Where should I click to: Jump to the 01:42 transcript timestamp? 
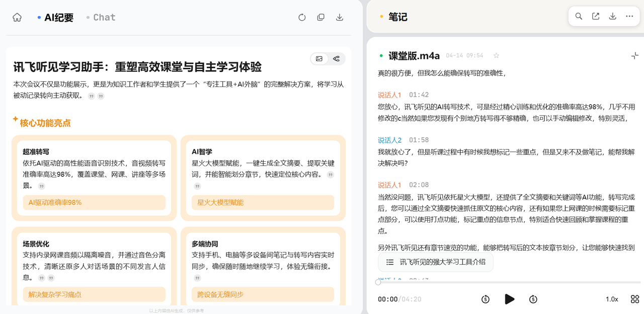(x=419, y=95)
